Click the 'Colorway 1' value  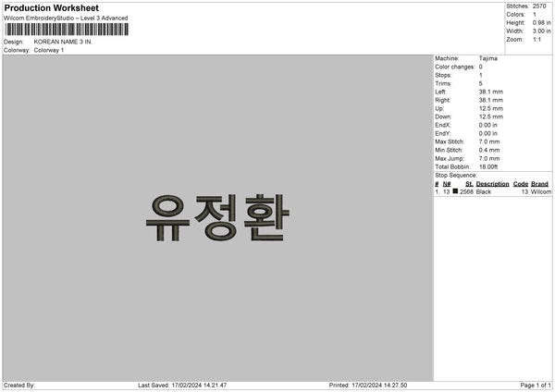coord(49,50)
